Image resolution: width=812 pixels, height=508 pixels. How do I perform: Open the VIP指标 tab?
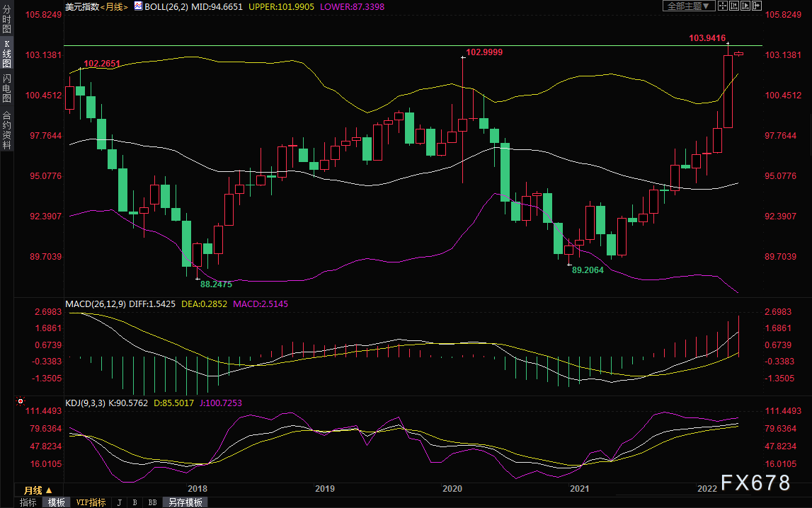point(91,502)
